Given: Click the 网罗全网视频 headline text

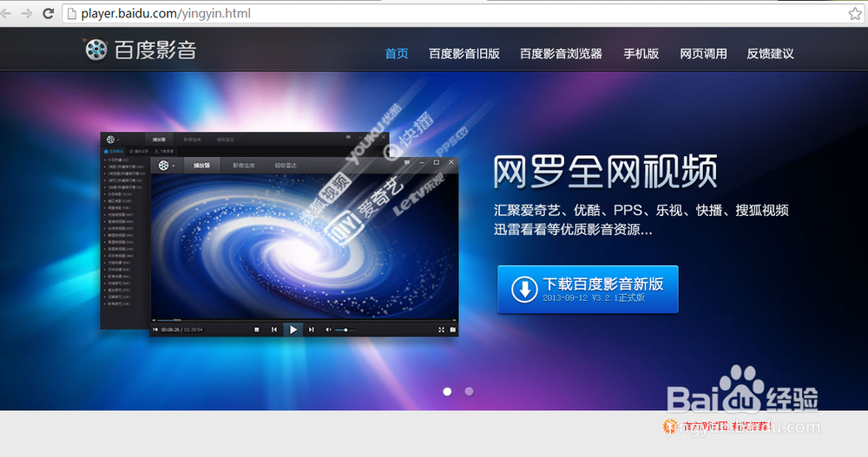Looking at the screenshot, I should [x=605, y=172].
